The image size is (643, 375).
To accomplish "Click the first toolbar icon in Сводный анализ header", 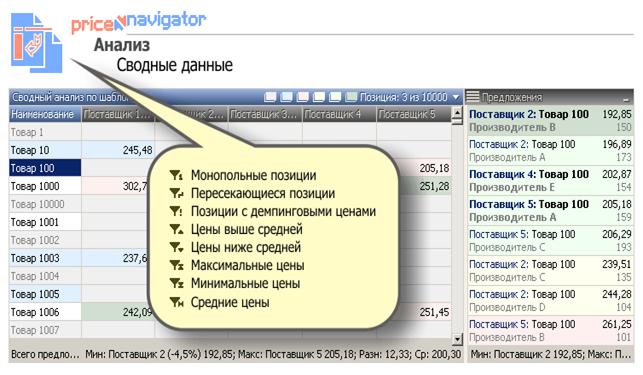I will (x=270, y=97).
